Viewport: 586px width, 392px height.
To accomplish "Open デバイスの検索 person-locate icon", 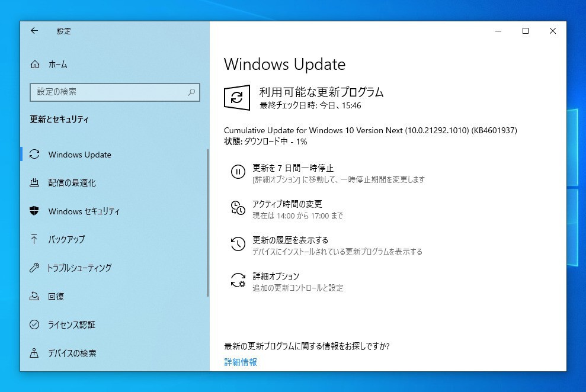I will [x=34, y=353].
